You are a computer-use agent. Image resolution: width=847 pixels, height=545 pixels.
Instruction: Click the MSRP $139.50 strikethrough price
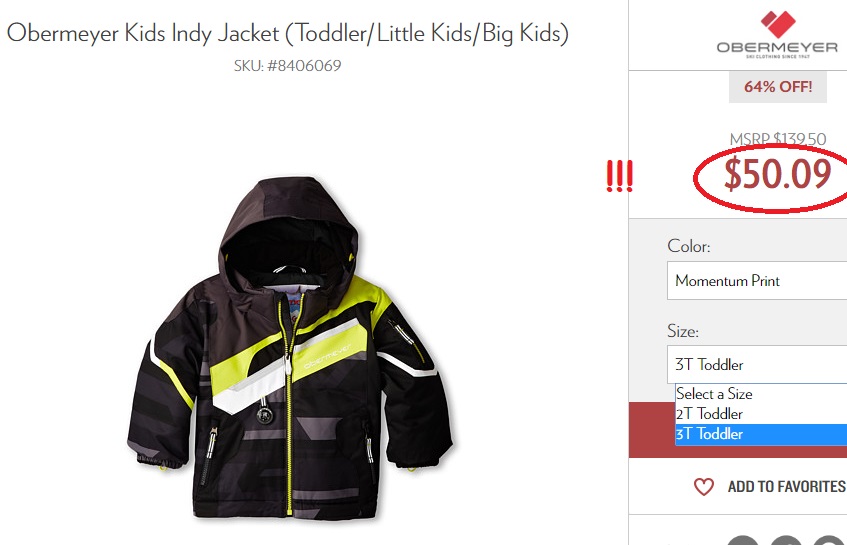[x=778, y=139]
